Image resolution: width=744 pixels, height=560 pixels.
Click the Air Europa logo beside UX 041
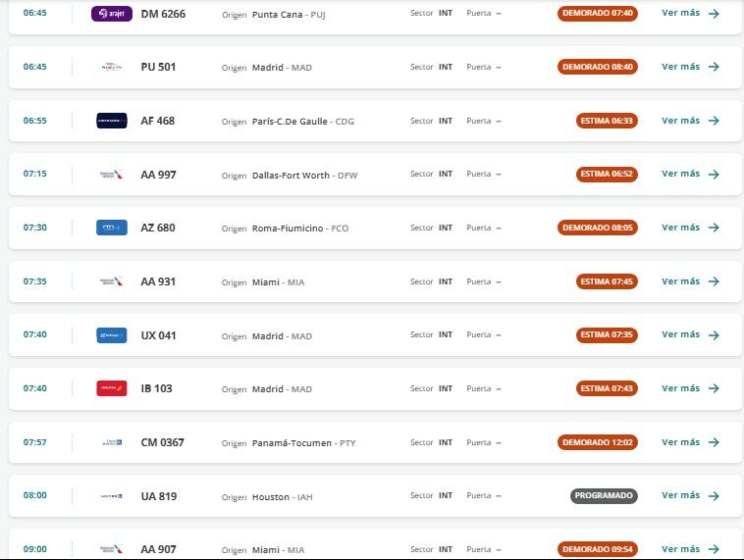(112, 335)
